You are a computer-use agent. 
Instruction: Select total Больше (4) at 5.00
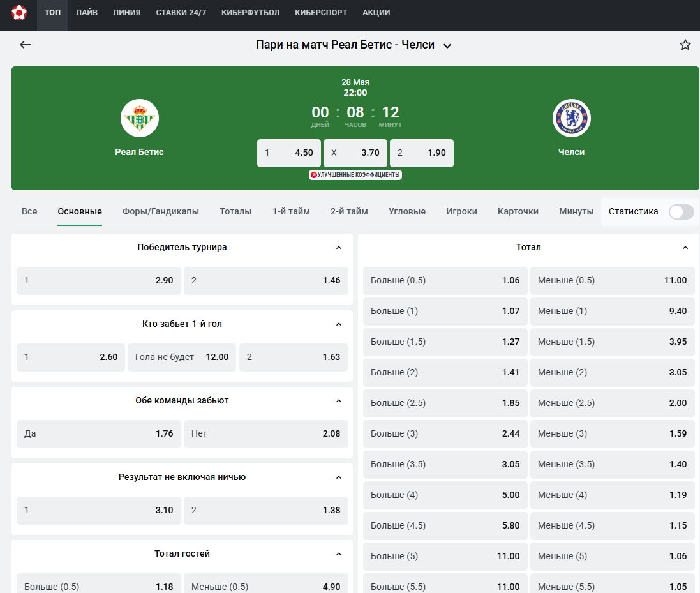[445, 495]
